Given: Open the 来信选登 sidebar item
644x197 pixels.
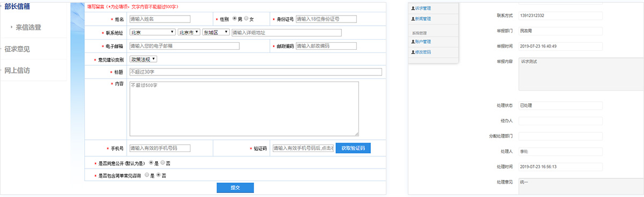Looking at the screenshot, I should tap(28, 27).
